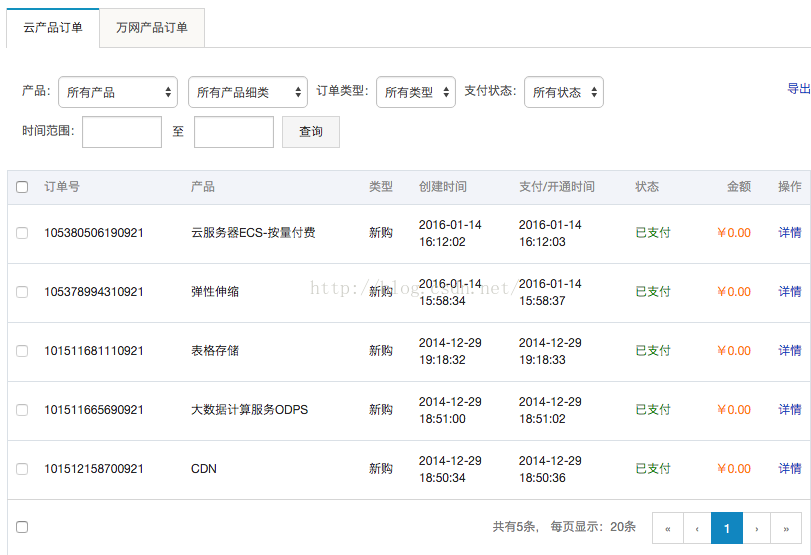This screenshot has width=811, height=555.
Task: Select the checkbox for the 表格存储 order
Action: [x=22, y=351]
